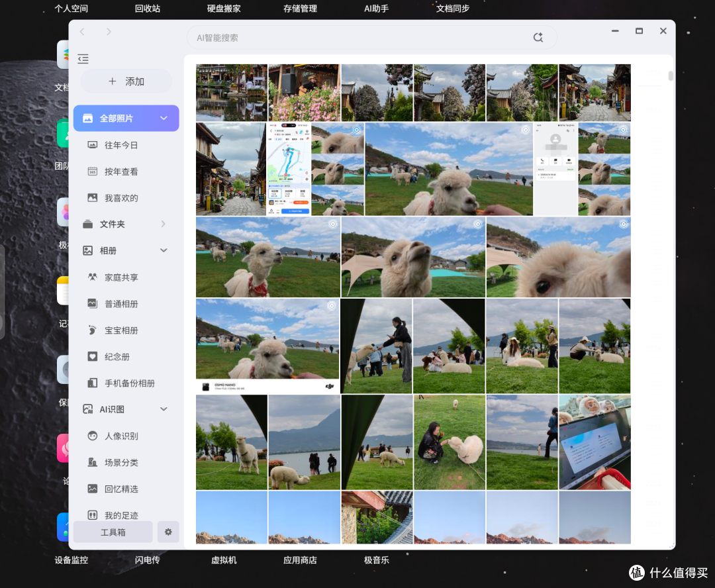Open the map route screenshot thumbnail

tap(288, 169)
